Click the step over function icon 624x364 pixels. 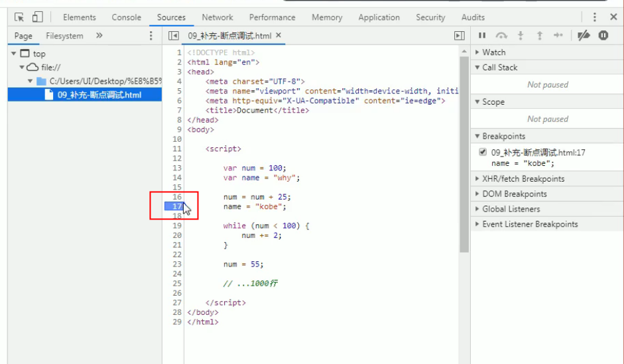501,35
